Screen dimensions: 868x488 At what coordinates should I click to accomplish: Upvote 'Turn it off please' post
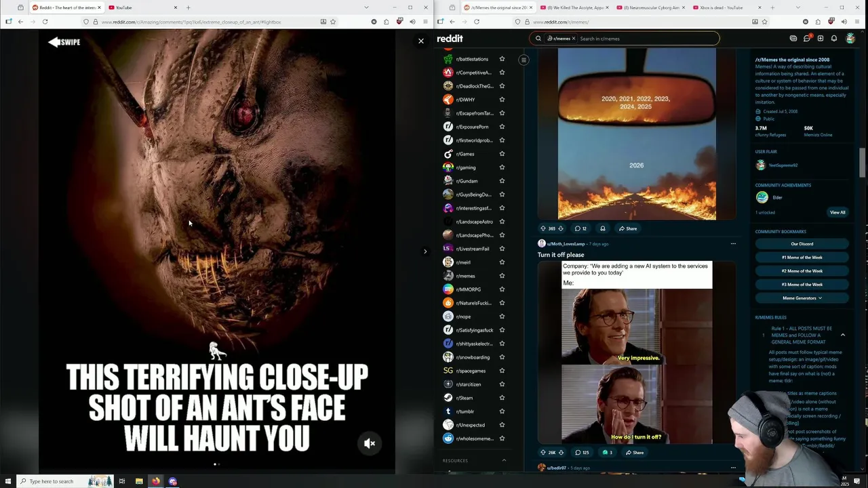coord(542,452)
